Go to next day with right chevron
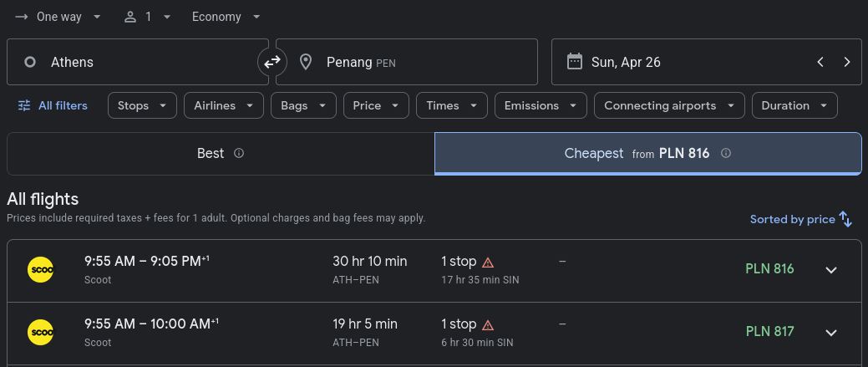This screenshot has width=868, height=367. 846,62
